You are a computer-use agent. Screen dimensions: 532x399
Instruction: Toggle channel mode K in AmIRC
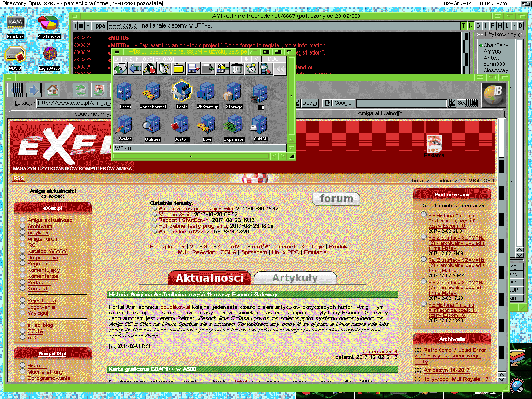tap(514, 26)
